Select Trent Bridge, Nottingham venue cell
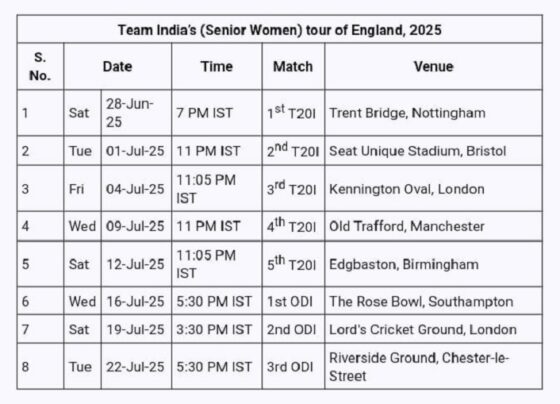Screen dimensions: 560x404 click(434, 113)
